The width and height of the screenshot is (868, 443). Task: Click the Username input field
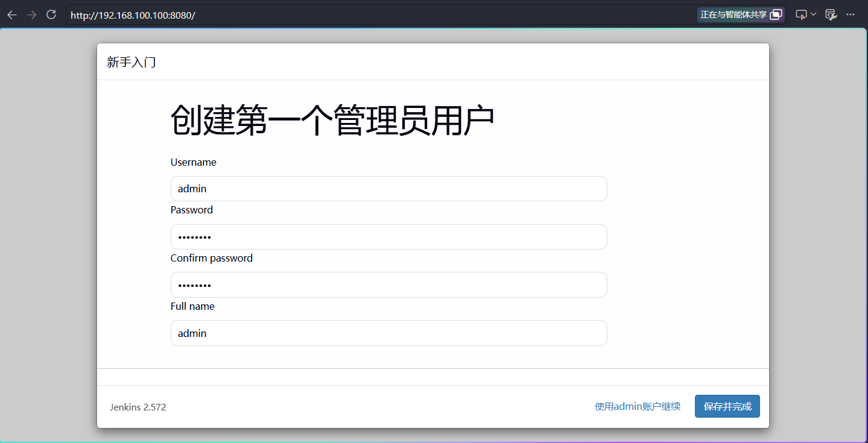[388, 189]
